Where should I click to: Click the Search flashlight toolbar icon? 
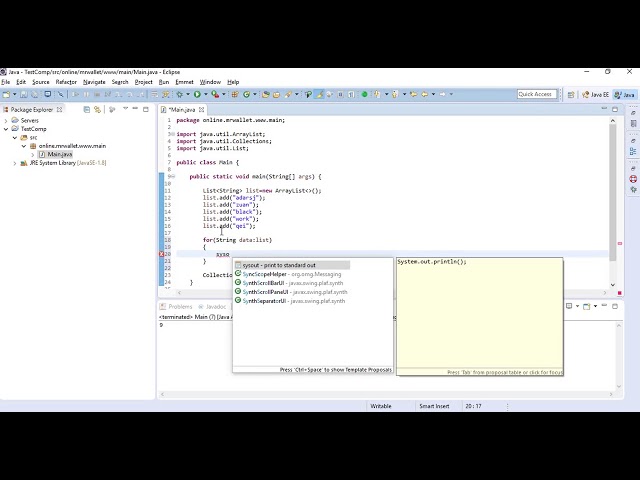pos(288,95)
